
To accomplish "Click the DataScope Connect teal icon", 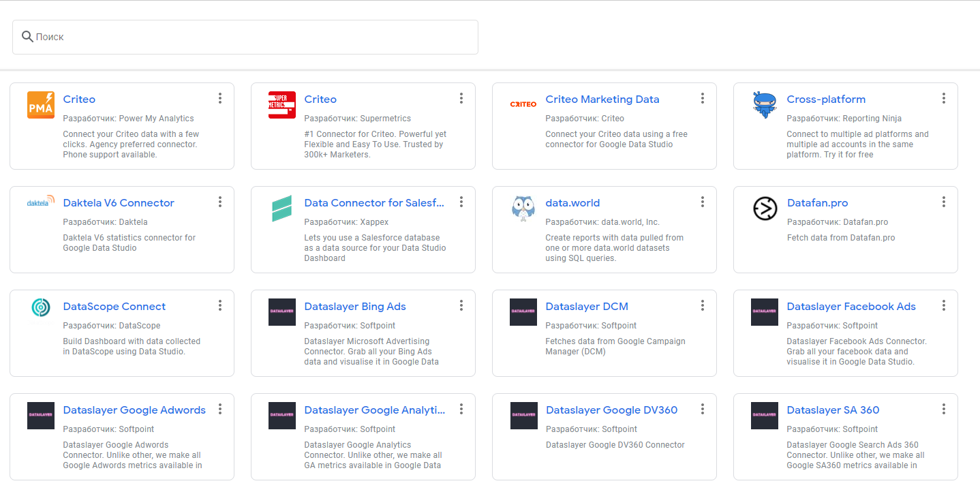I will click(x=41, y=307).
